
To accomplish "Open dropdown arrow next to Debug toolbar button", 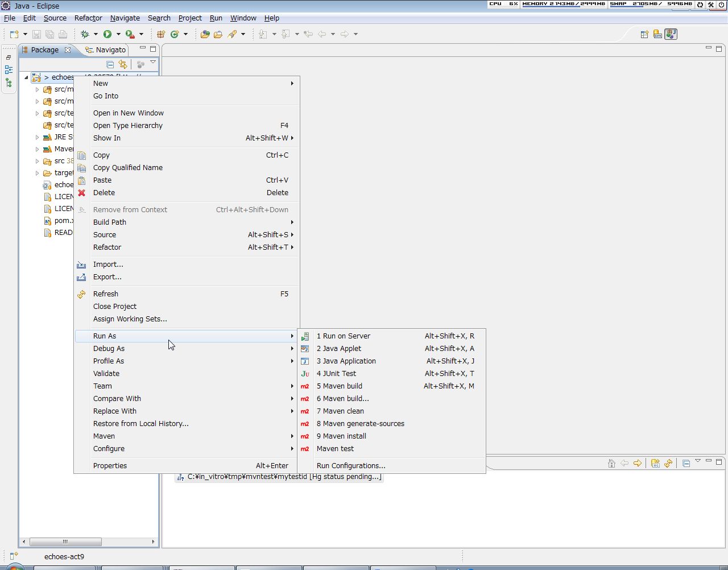I will point(96,34).
